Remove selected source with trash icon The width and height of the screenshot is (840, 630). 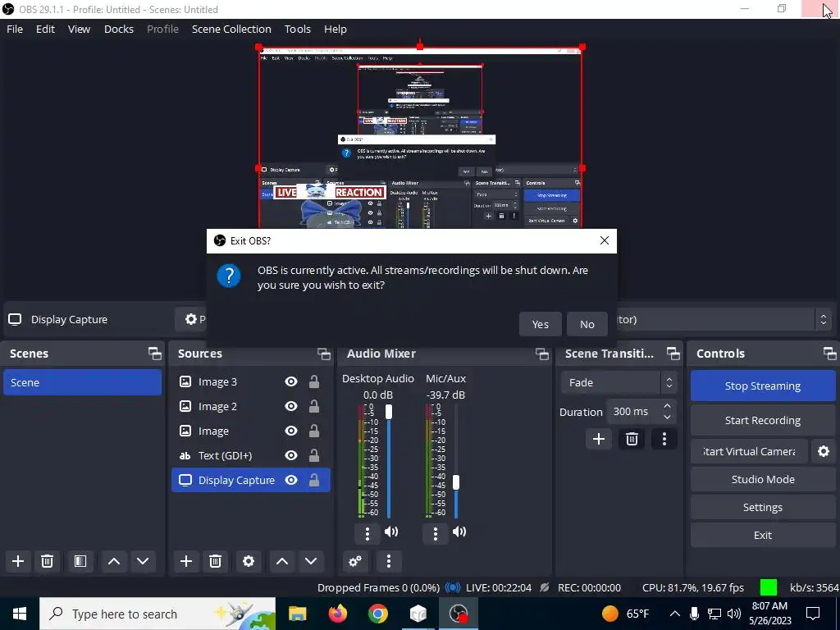[216, 561]
